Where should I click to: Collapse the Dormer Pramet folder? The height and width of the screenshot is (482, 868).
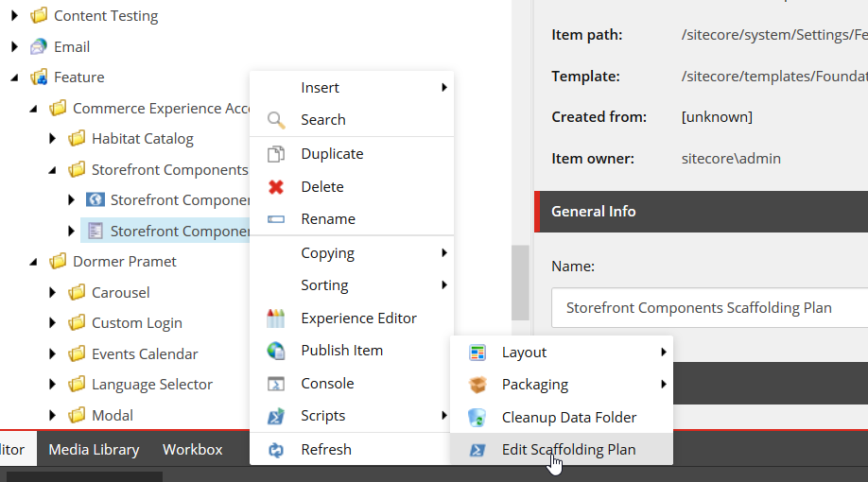pyautogui.click(x=34, y=262)
